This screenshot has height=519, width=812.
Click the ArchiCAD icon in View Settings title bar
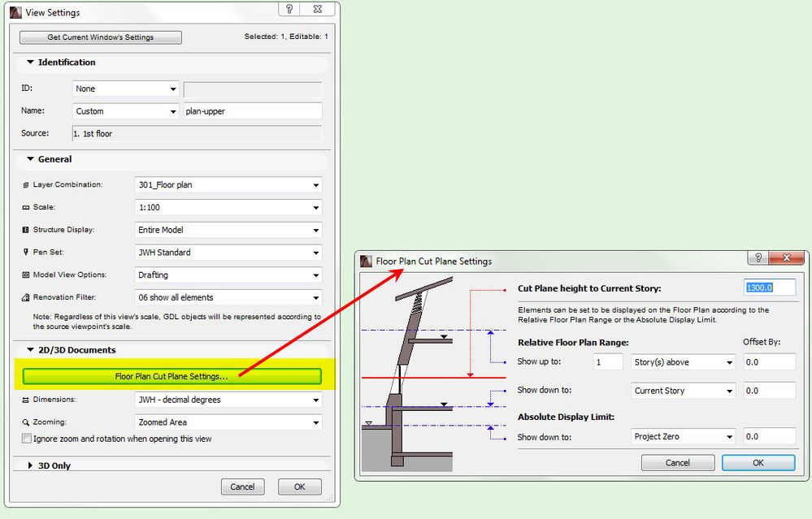[x=15, y=12]
